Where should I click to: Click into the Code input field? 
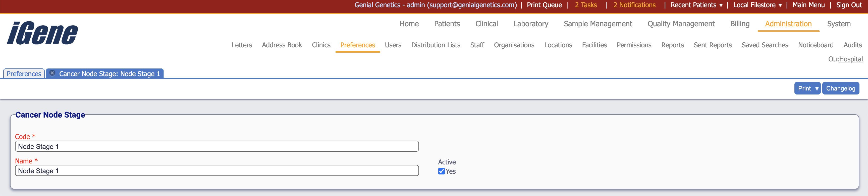pos(217,146)
